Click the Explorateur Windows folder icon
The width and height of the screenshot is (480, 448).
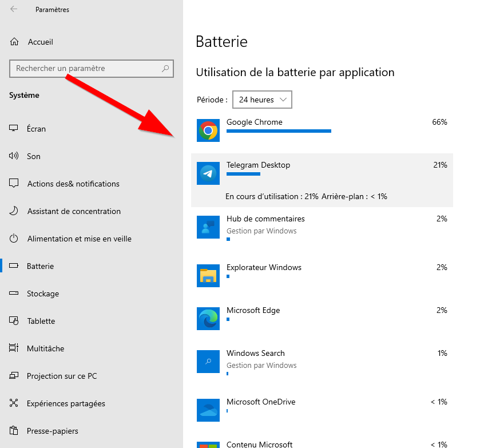coord(208,276)
